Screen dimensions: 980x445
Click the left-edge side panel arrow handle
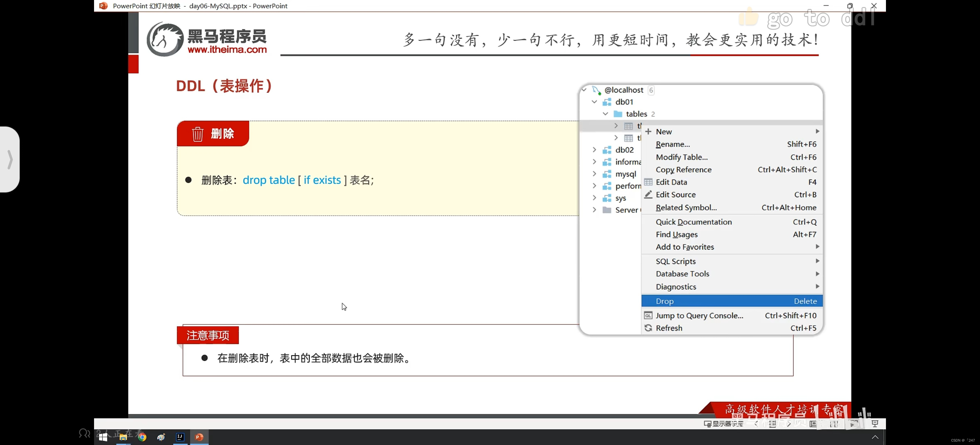pyautogui.click(x=10, y=159)
